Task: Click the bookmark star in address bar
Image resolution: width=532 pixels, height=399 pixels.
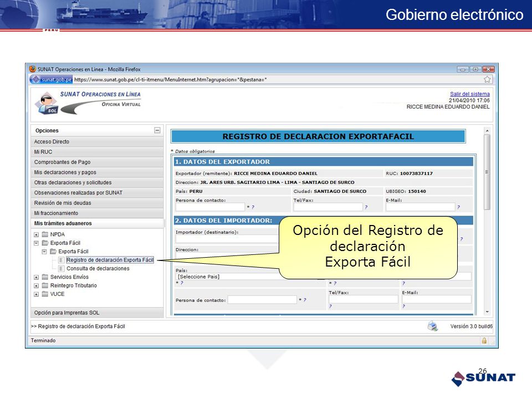Action: point(487,79)
